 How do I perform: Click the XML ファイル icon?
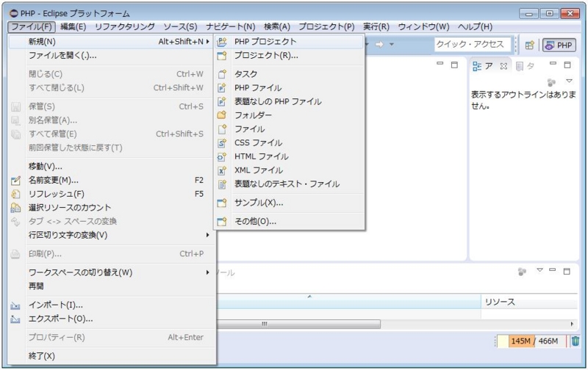pyautogui.click(x=222, y=170)
